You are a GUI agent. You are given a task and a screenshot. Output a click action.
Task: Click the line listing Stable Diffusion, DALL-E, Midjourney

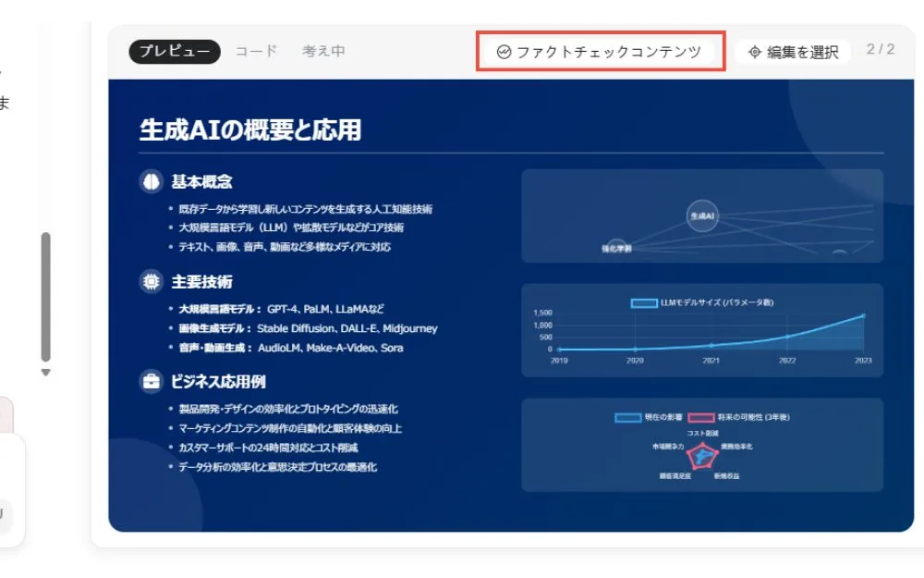(309, 328)
